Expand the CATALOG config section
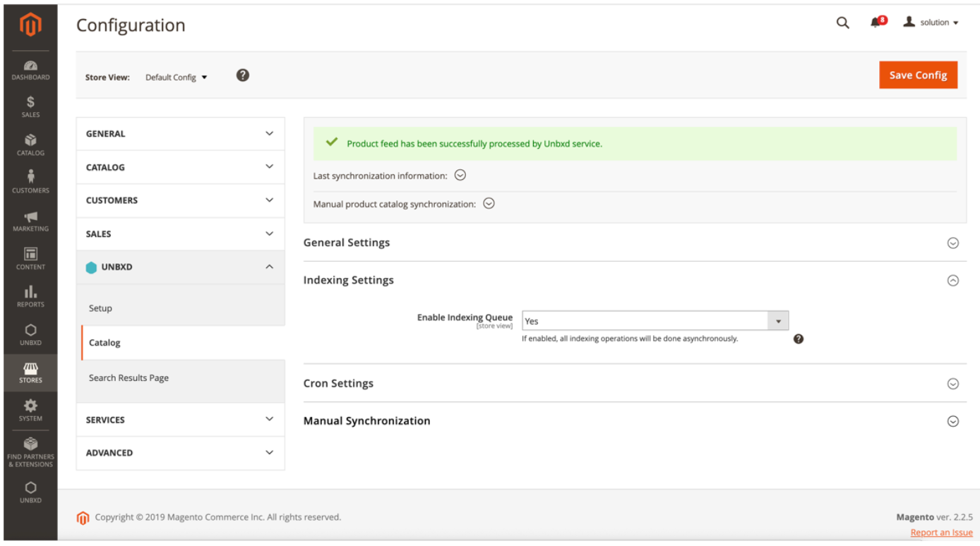 click(x=180, y=167)
